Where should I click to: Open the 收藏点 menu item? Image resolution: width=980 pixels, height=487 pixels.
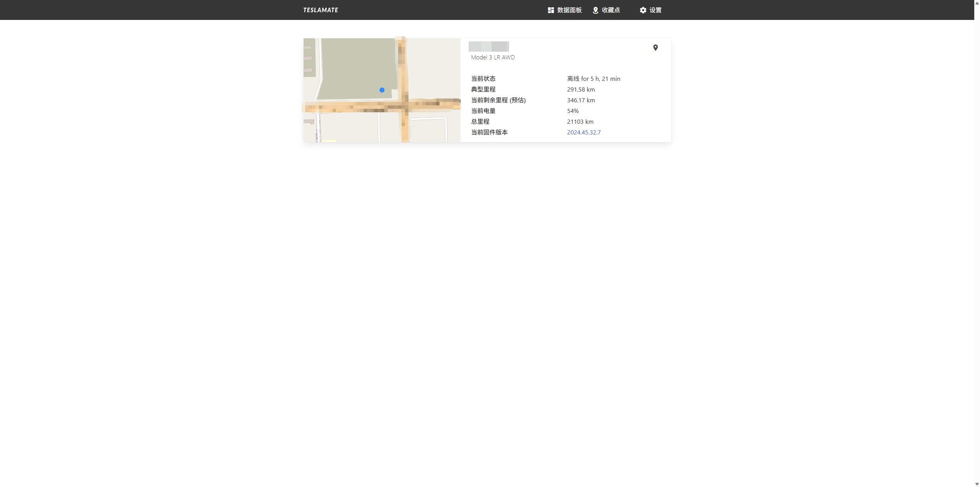(611, 10)
